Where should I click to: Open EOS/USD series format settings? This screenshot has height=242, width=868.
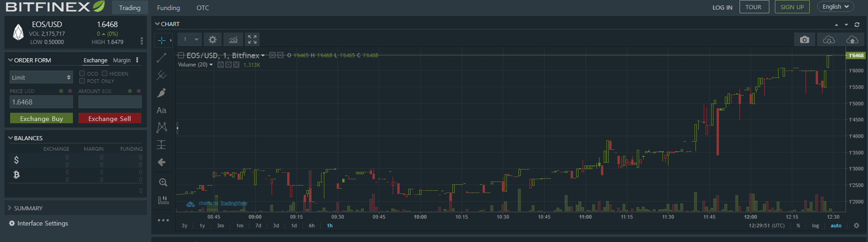(280, 55)
